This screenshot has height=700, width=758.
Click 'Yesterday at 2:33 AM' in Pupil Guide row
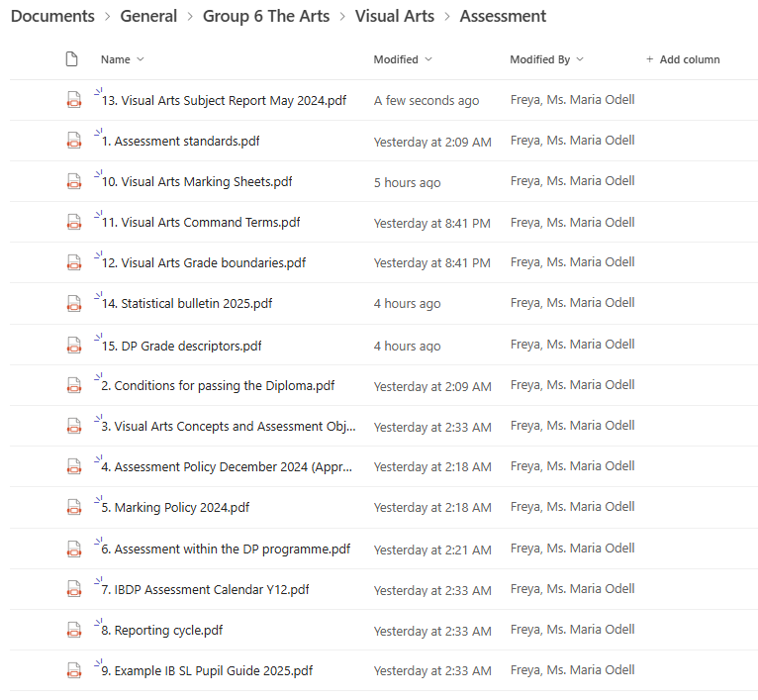(432, 671)
